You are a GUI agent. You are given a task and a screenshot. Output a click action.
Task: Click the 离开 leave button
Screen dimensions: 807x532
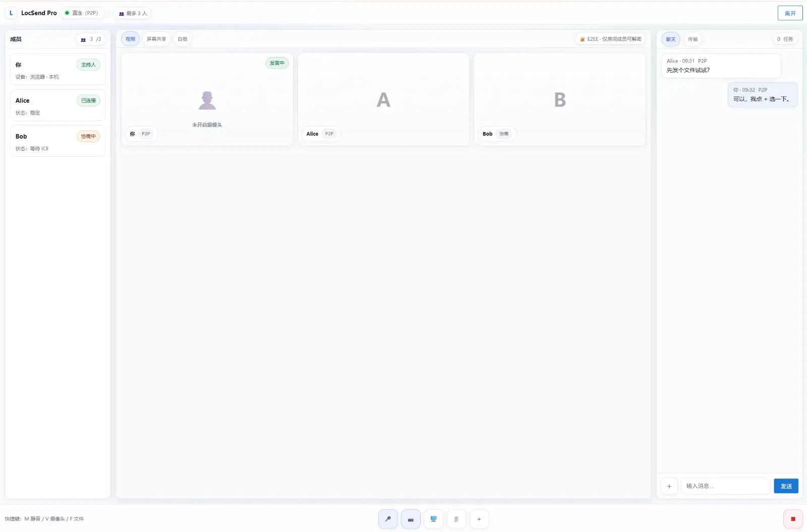[790, 13]
